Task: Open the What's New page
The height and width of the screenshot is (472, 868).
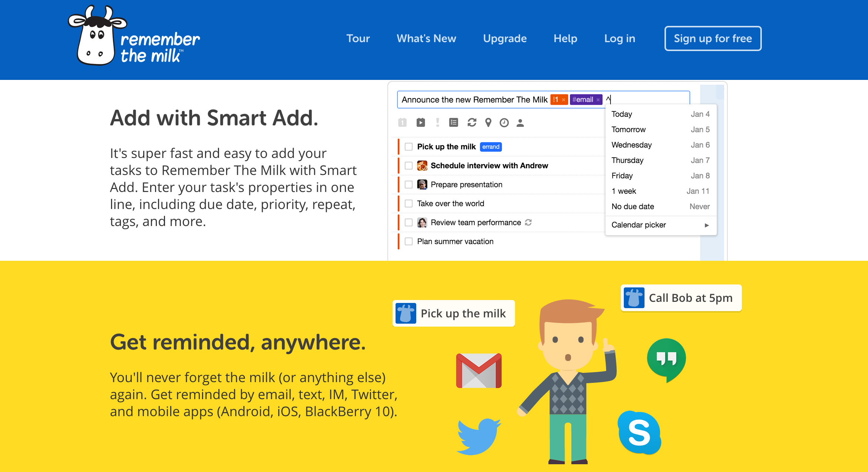Action: [426, 38]
